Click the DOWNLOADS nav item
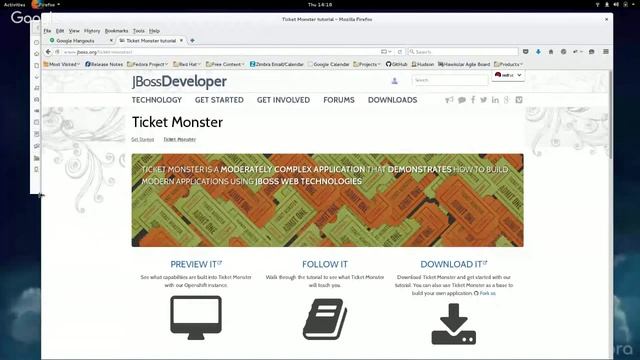 [392, 100]
